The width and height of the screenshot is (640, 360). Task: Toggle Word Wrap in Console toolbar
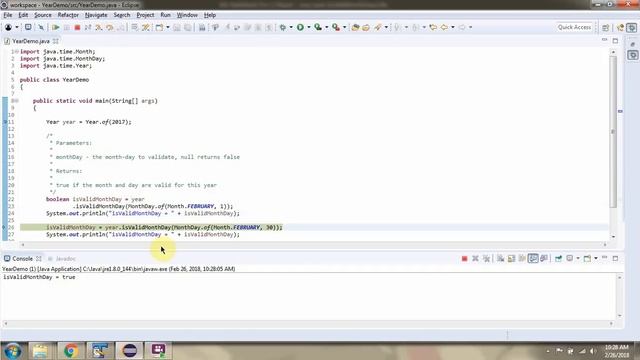point(522,258)
